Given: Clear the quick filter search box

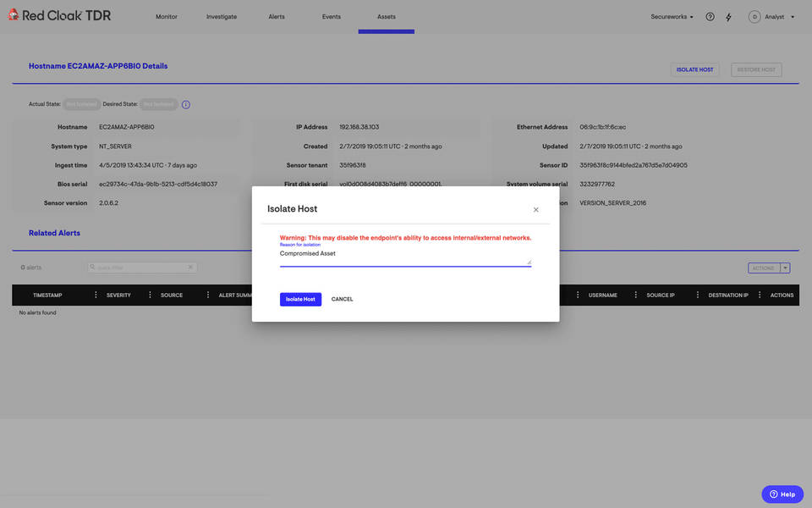Looking at the screenshot, I should point(190,268).
